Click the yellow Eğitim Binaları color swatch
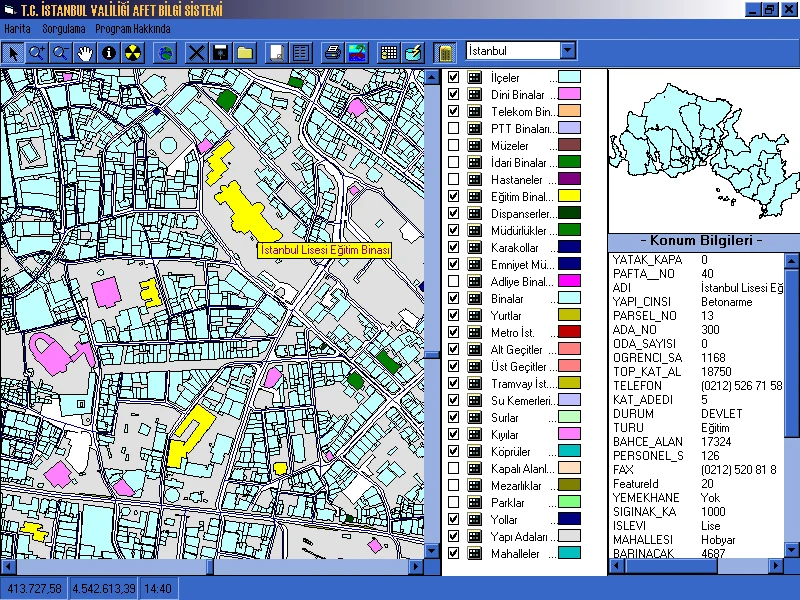800x600 pixels. coord(569,196)
